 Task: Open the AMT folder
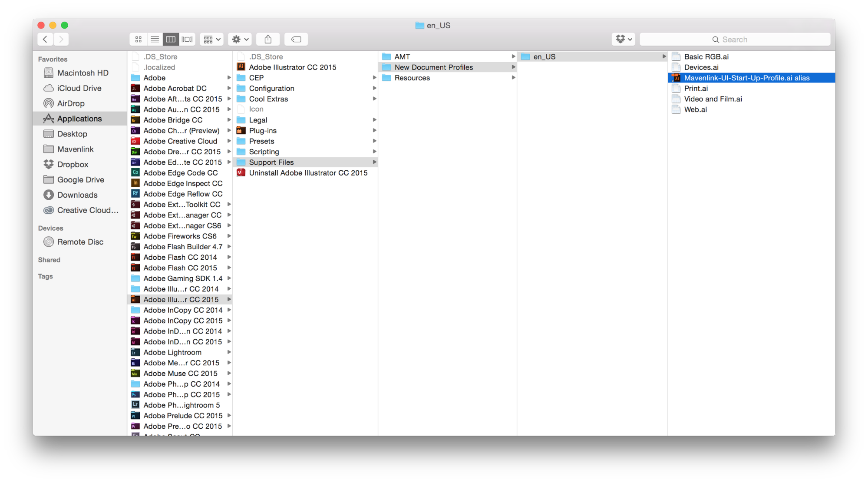[448, 56]
